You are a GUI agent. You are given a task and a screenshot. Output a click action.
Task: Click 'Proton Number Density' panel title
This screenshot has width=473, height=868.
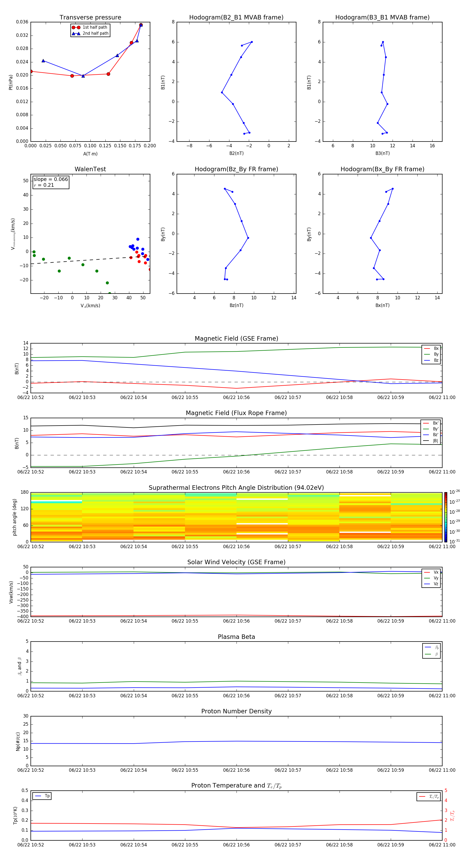(x=236, y=711)
